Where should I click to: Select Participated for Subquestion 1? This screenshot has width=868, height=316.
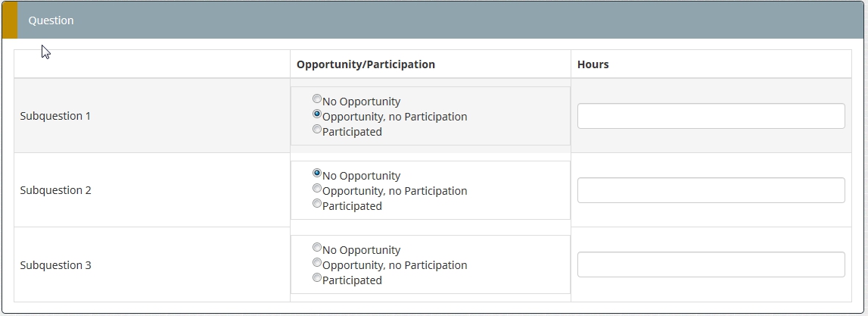[317, 129]
